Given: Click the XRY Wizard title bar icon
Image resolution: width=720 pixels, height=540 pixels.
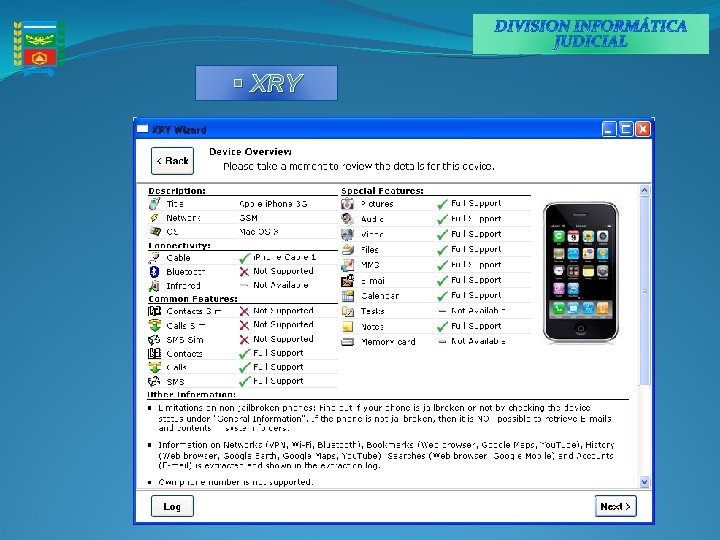Looking at the screenshot, I should 142,129.
